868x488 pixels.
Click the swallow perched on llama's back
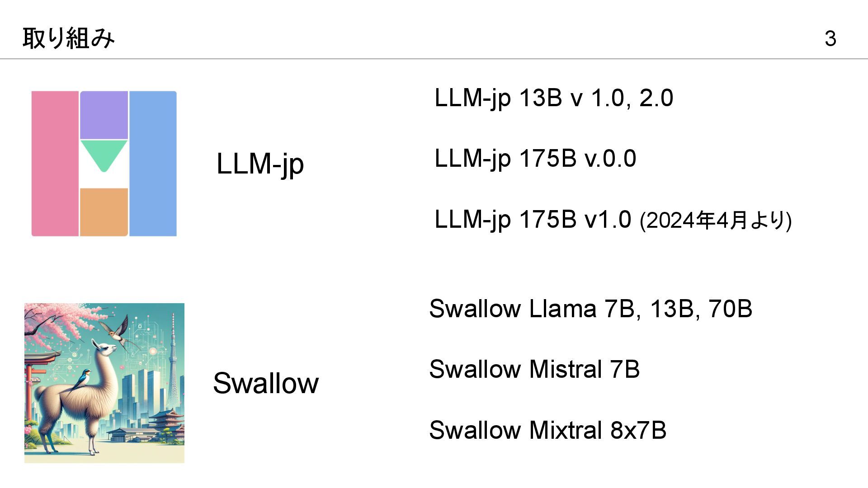click(82, 379)
